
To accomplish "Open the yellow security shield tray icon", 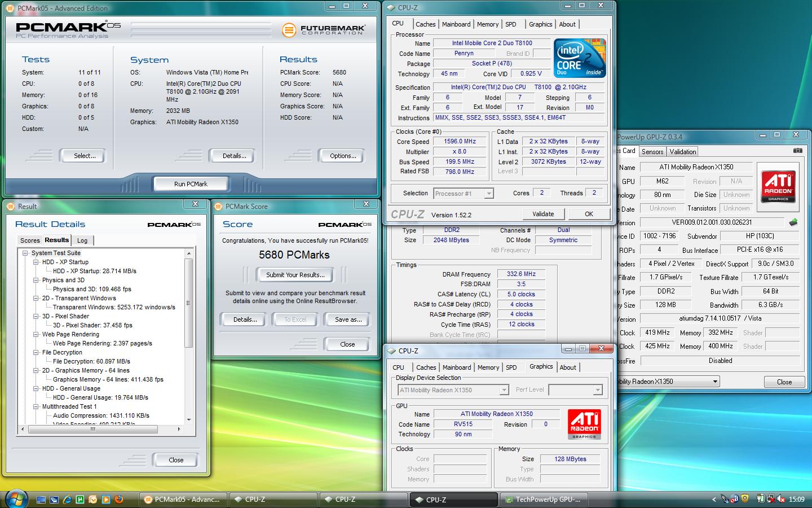I will click(745, 498).
